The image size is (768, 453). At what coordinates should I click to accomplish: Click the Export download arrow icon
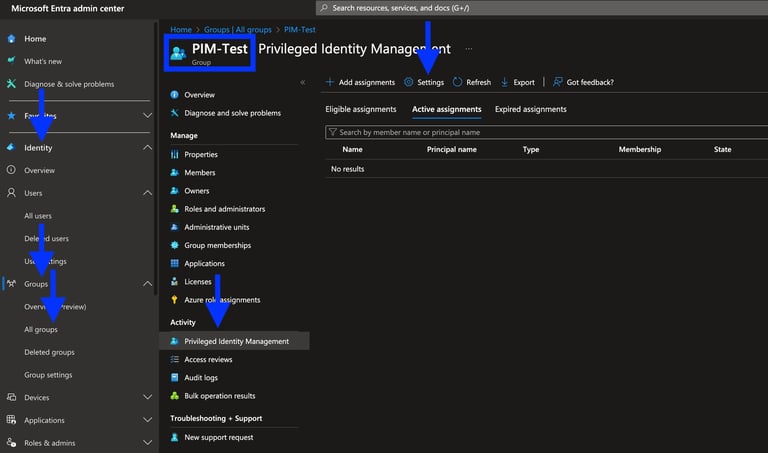click(504, 82)
